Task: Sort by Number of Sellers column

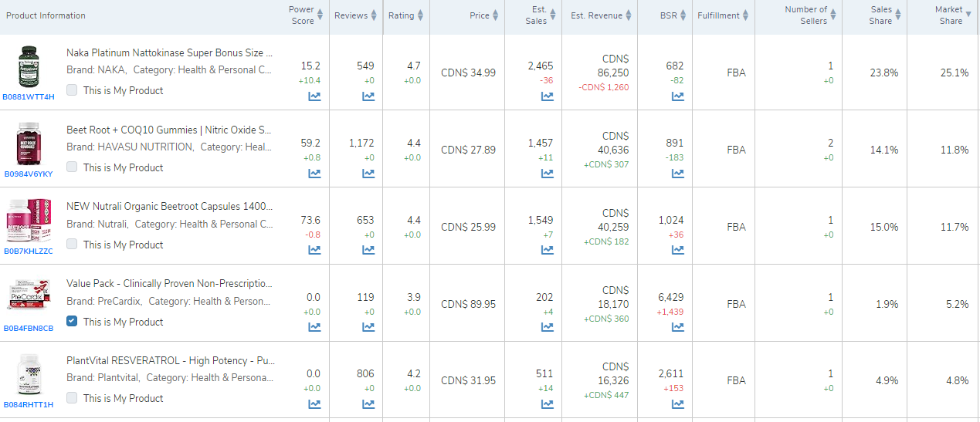Action: 805,15
